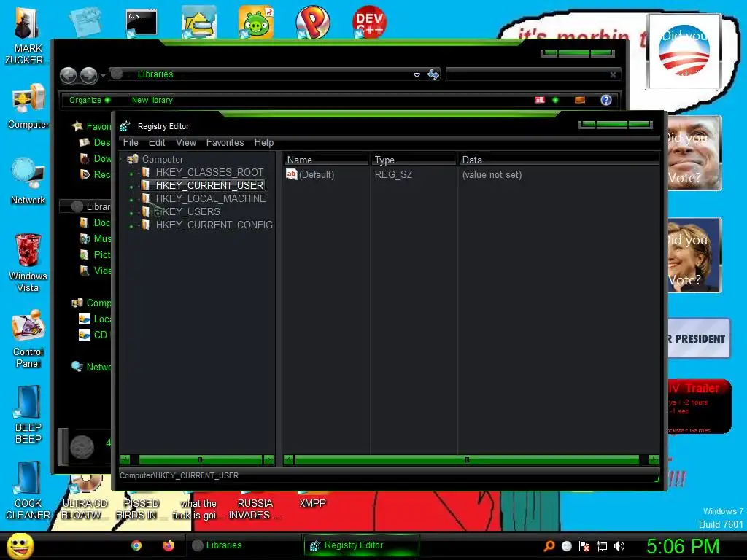Change the view icon in Libraries toolbar

[540, 100]
